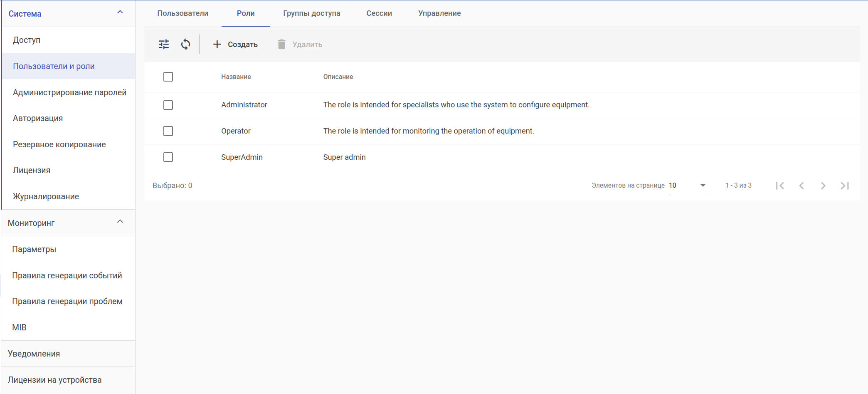The width and height of the screenshot is (868, 394).
Task: Toggle the select-all checkbox in header
Action: pyautogui.click(x=168, y=77)
